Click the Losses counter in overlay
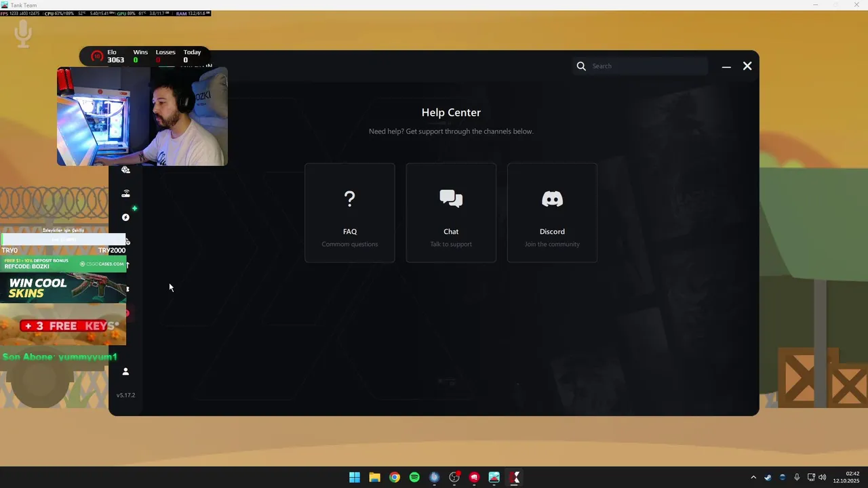Image resolution: width=868 pixels, height=488 pixels. (165, 56)
